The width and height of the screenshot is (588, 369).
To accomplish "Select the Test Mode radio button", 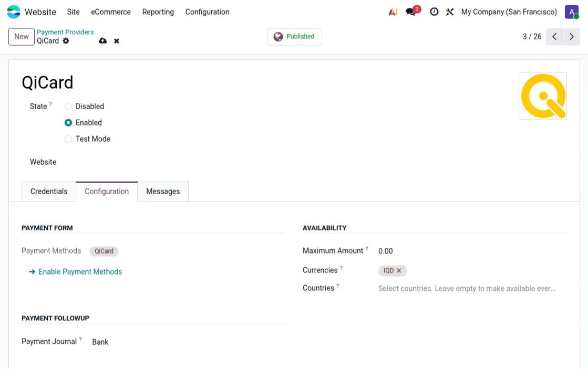I will pos(68,139).
